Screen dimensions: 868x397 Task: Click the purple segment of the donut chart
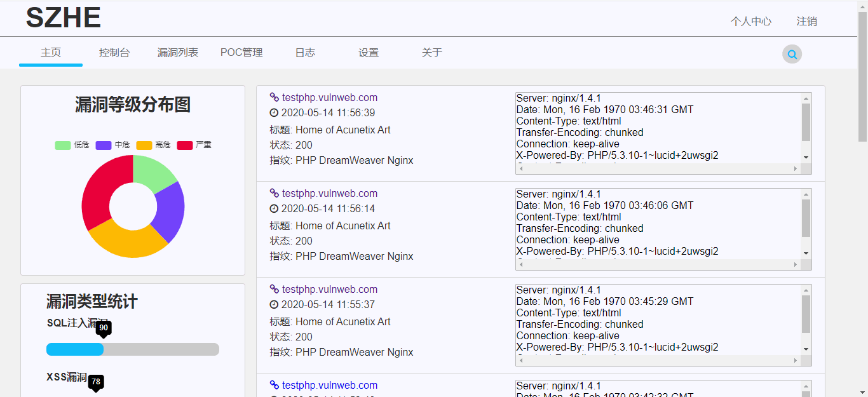170,213
